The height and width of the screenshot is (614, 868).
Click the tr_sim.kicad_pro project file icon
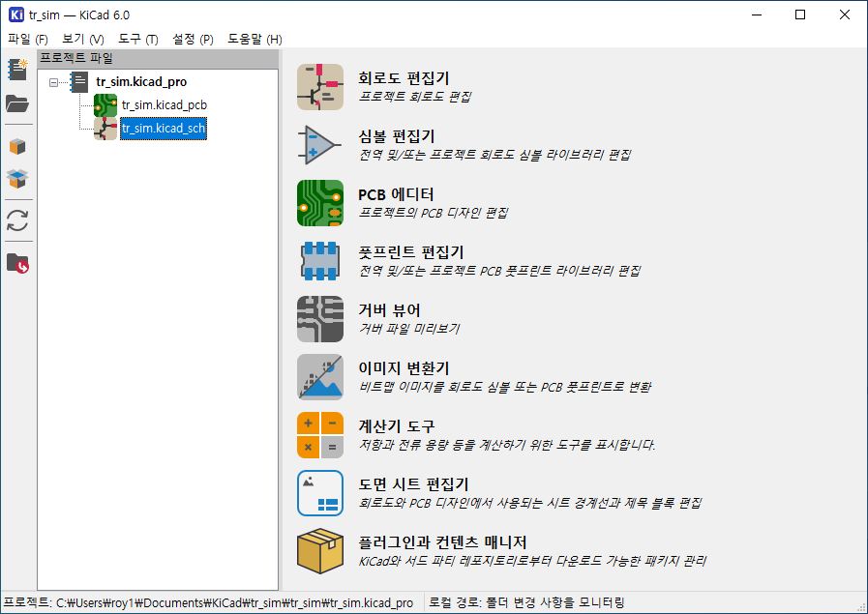coord(79,82)
